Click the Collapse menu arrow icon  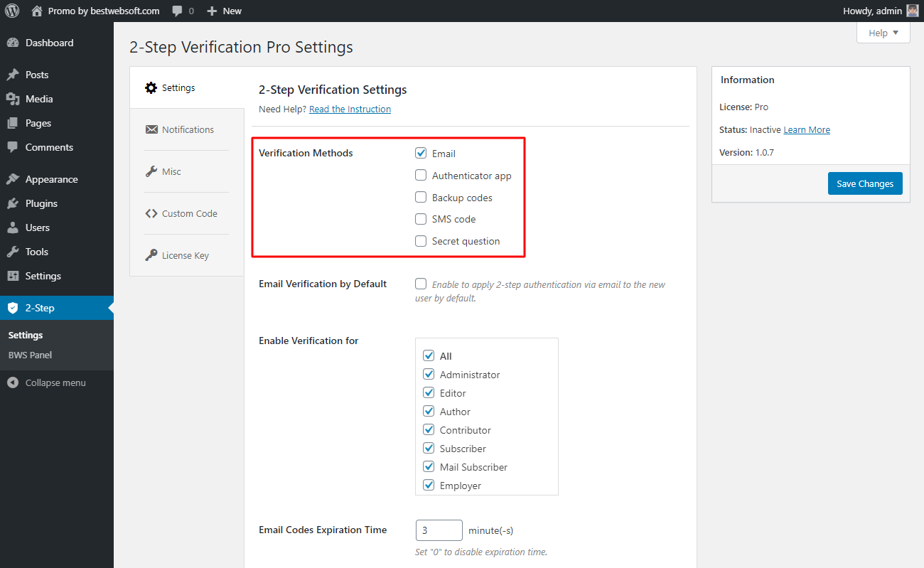pos(13,382)
